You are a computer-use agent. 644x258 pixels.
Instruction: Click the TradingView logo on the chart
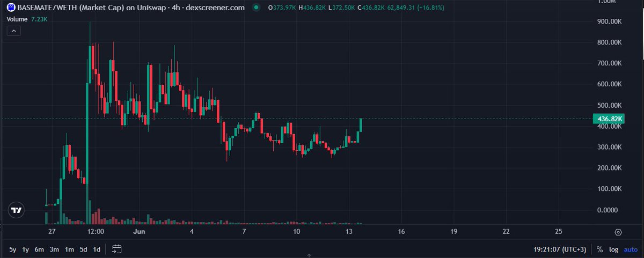(17, 211)
